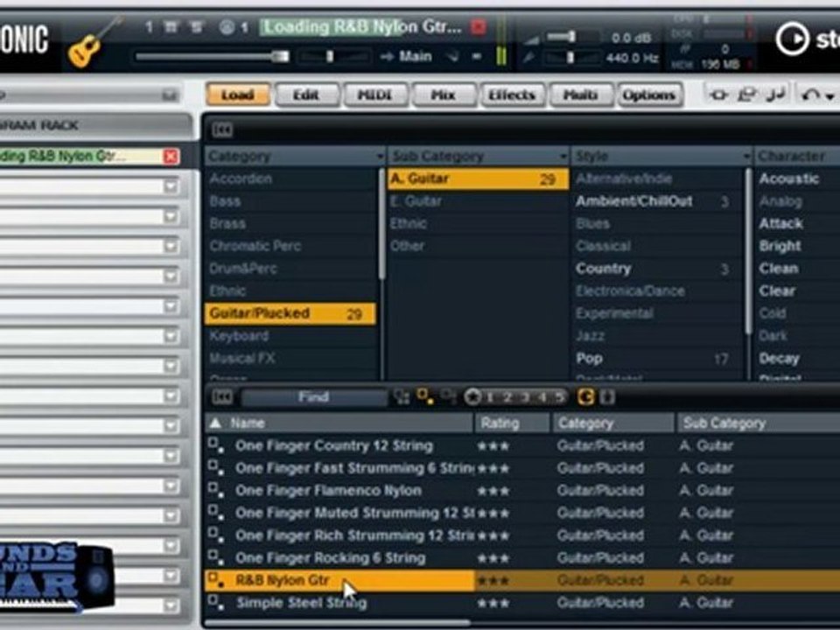The width and height of the screenshot is (840, 630).
Task: Open the MIDI tab
Action: pos(375,94)
